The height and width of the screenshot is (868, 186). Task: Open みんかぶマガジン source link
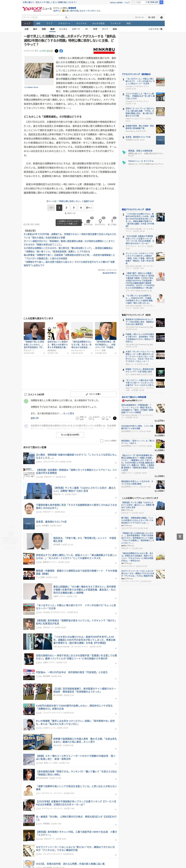click(109, 273)
